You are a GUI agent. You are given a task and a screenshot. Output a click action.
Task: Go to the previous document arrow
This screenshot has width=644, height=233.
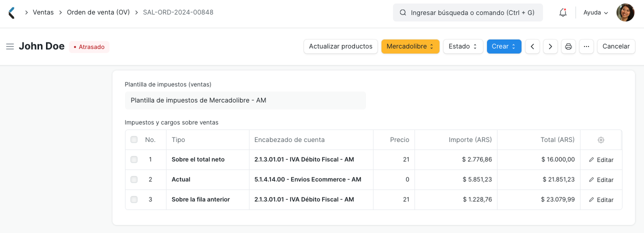(532, 46)
